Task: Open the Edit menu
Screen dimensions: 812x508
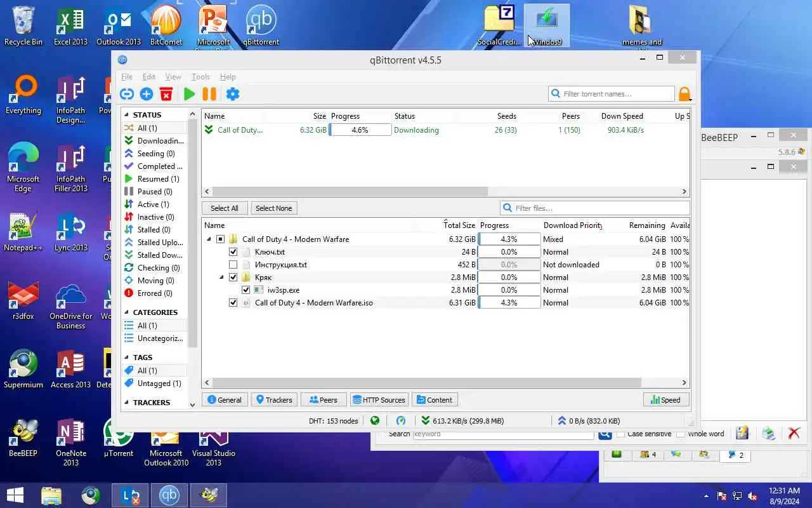Action: 149,77
